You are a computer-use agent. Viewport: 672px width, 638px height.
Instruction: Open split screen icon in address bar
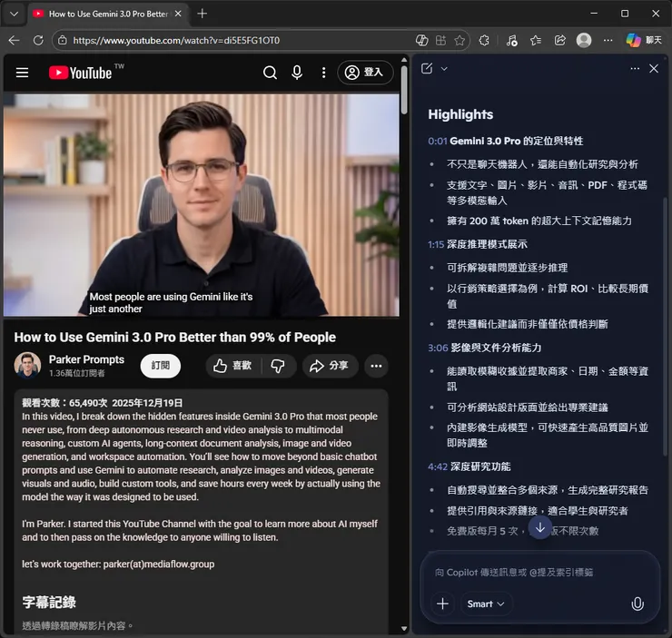[440, 40]
